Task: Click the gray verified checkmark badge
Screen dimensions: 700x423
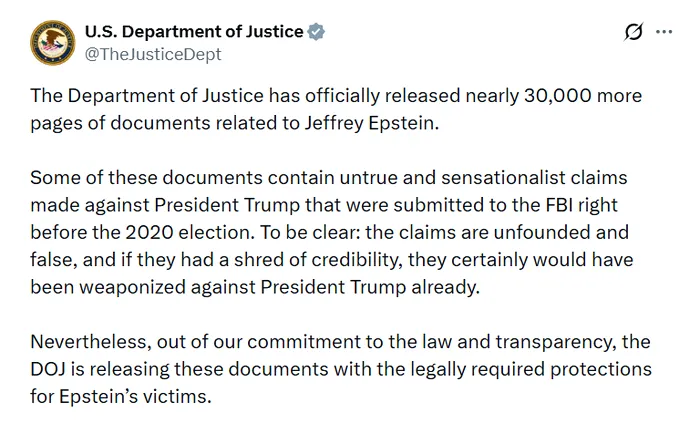Action: 316,31
